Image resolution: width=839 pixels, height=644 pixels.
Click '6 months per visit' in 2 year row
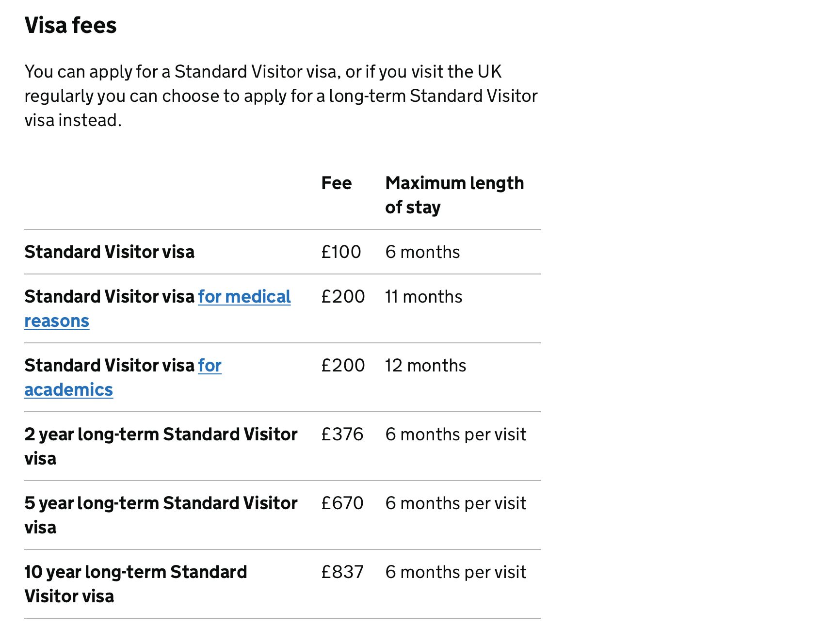(x=455, y=435)
